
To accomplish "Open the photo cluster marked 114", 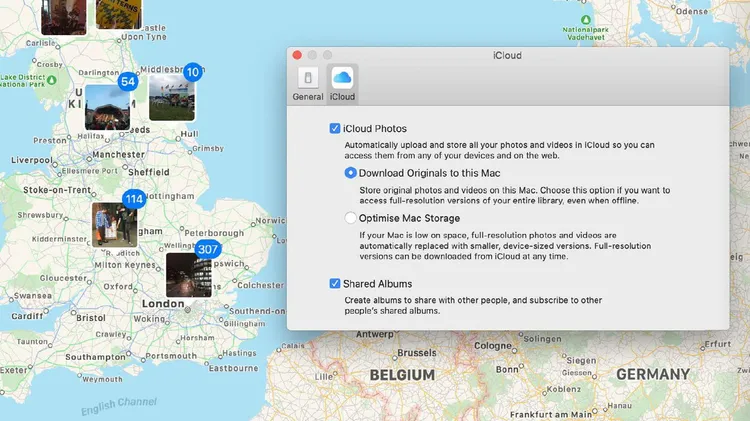I will [114, 224].
